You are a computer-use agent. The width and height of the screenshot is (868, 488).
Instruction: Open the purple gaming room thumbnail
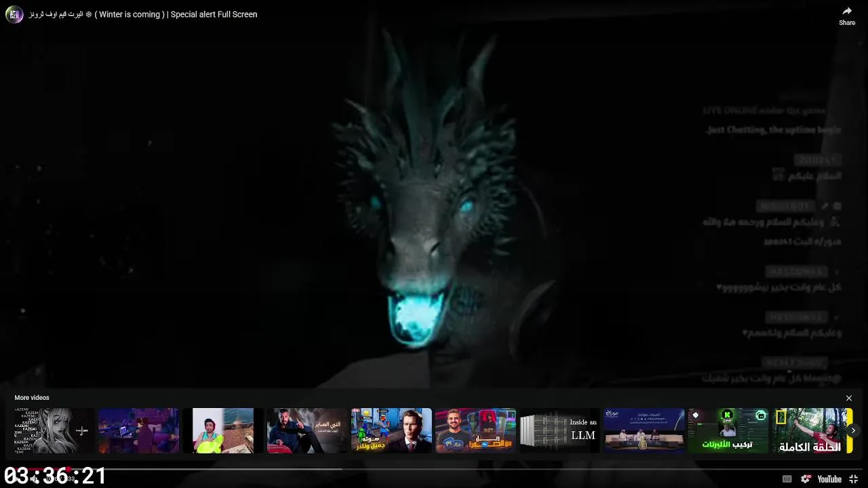[x=138, y=430]
